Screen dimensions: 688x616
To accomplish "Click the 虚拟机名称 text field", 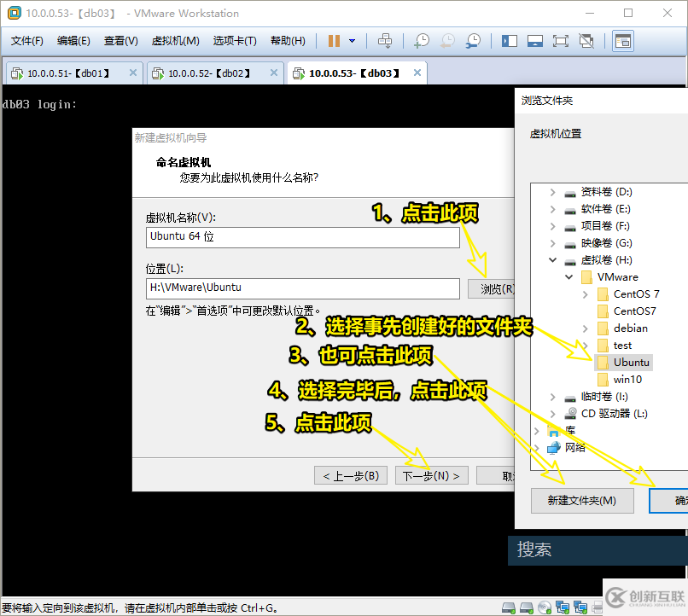I will click(303, 237).
